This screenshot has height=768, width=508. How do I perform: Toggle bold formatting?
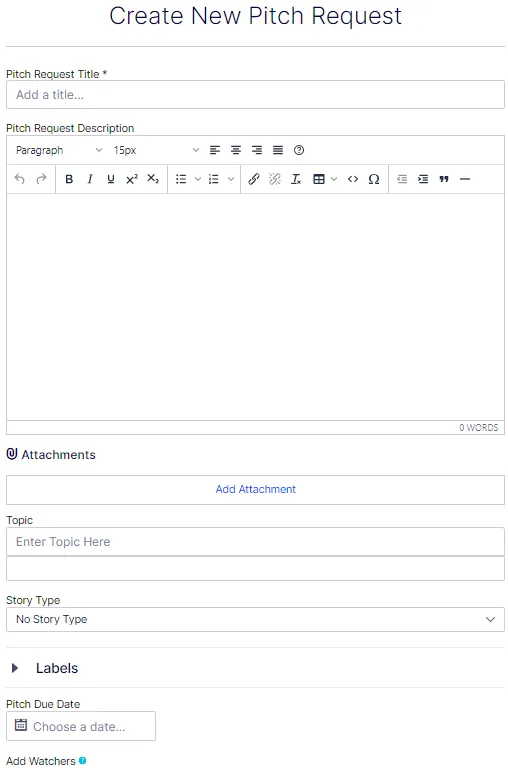pyautogui.click(x=69, y=179)
